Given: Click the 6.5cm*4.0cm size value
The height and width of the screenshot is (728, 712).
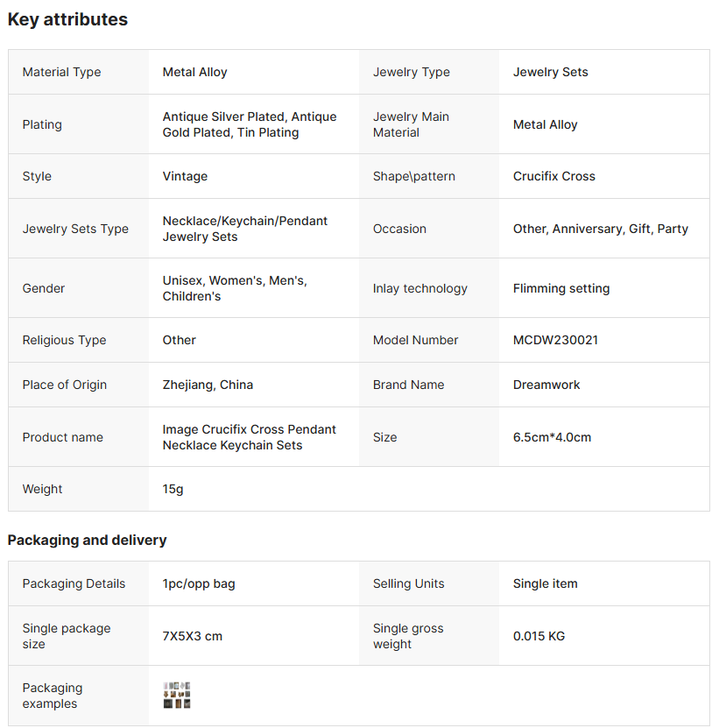Looking at the screenshot, I should [x=552, y=437].
